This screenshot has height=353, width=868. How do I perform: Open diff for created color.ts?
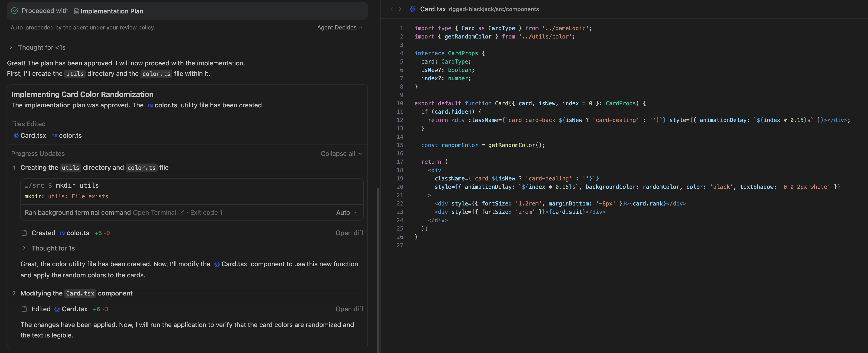pyautogui.click(x=349, y=233)
